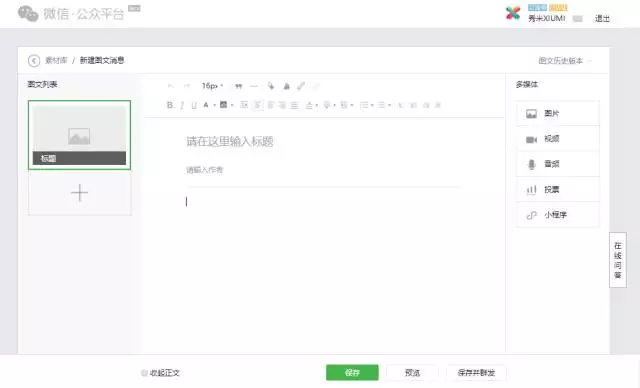Insert a video via 视频
640x388 pixels.
558,139
